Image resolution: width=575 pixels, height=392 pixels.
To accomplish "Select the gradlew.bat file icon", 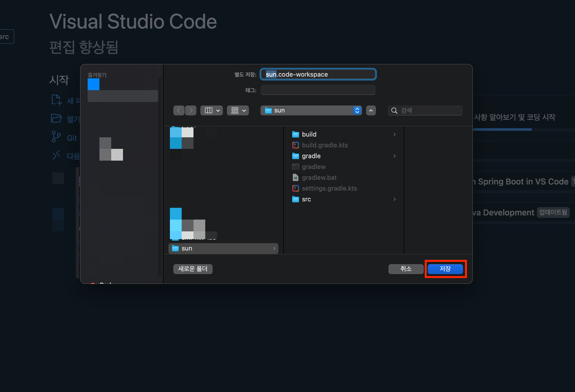I will pos(295,177).
